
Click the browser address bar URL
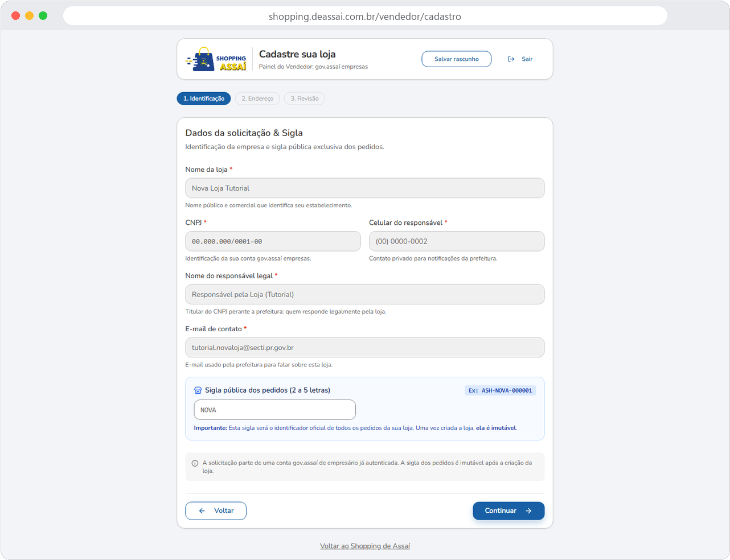(365, 17)
